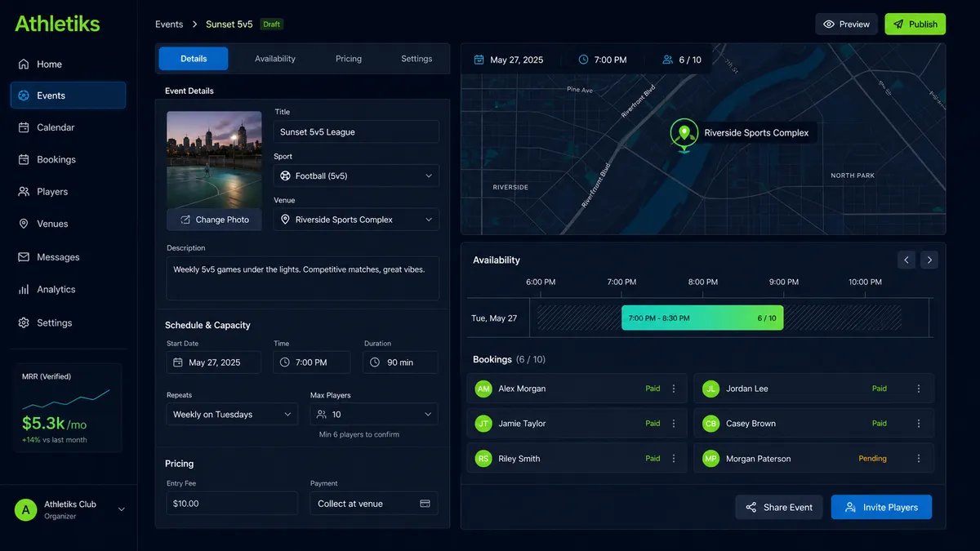The height and width of the screenshot is (551, 980).
Task: Click the event photo thumbnail
Action: (214, 160)
